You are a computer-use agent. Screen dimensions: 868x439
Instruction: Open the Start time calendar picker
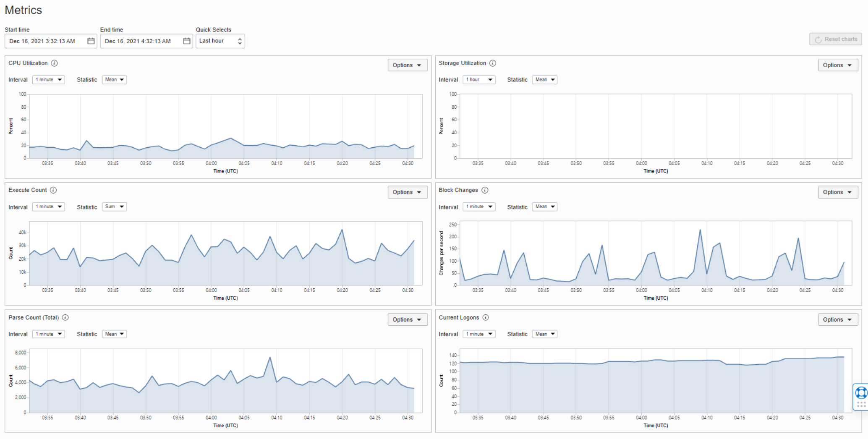pos(91,41)
